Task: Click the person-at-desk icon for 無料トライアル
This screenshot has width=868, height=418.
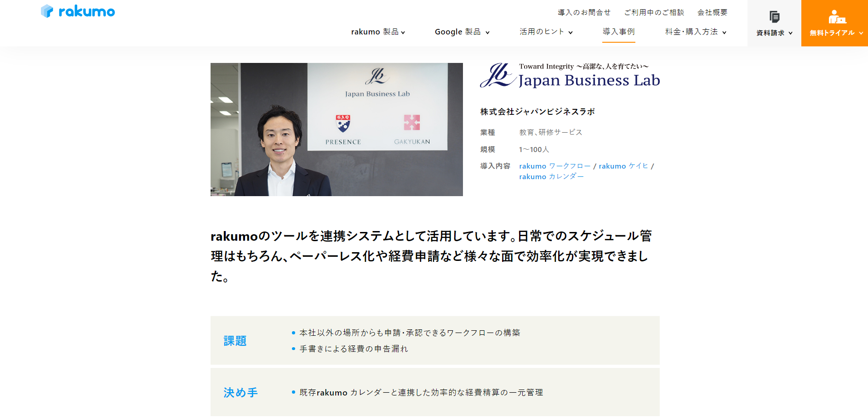Action: 837,17
